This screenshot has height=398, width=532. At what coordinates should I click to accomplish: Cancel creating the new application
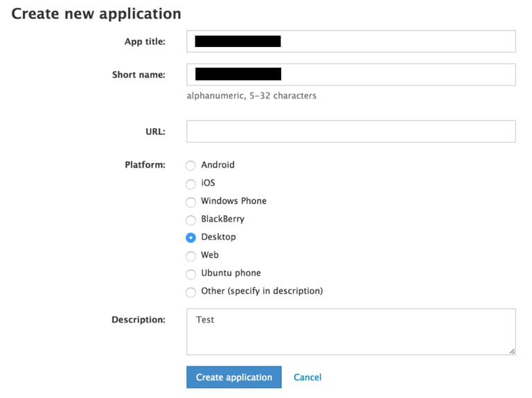coord(308,377)
